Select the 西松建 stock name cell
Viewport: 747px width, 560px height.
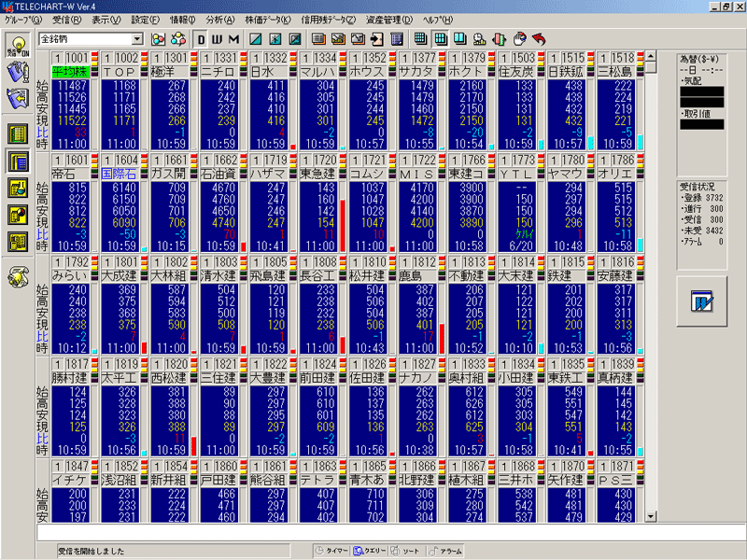pos(170,378)
